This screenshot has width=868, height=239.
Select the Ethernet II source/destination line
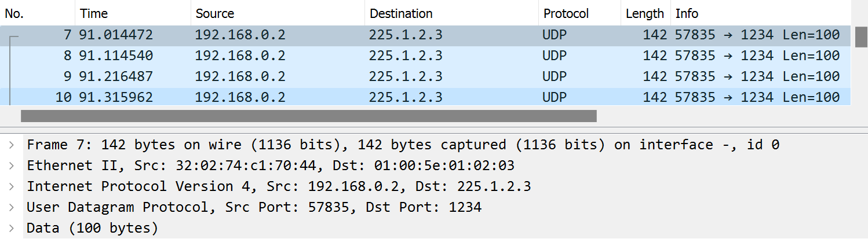271,166
